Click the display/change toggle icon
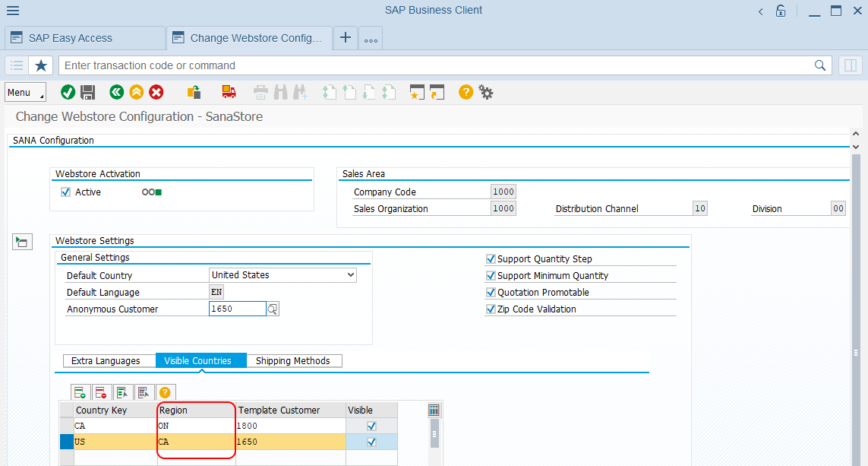The width and height of the screenshot is (868, 466). click(194, 93)
